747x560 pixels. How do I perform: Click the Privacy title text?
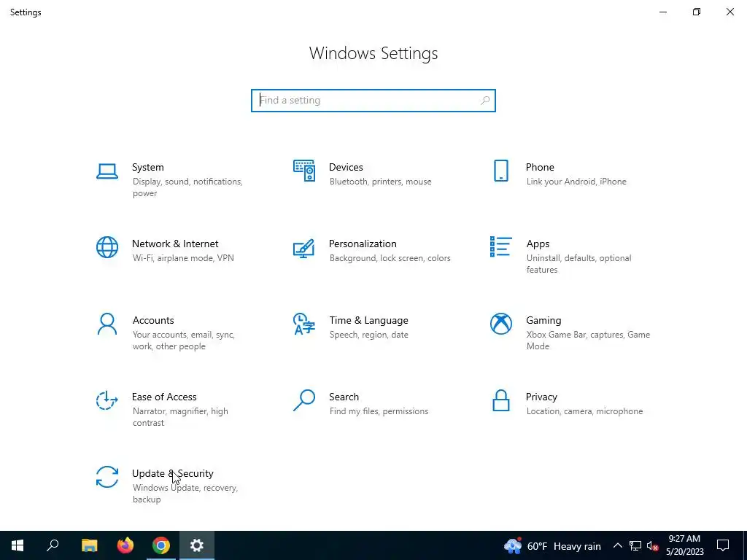coord(541,397)
